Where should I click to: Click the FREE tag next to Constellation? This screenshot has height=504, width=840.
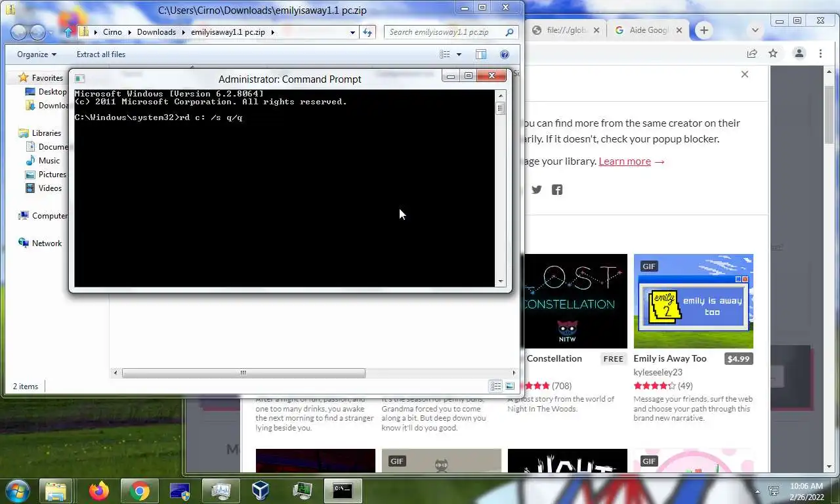click(614, 359)
